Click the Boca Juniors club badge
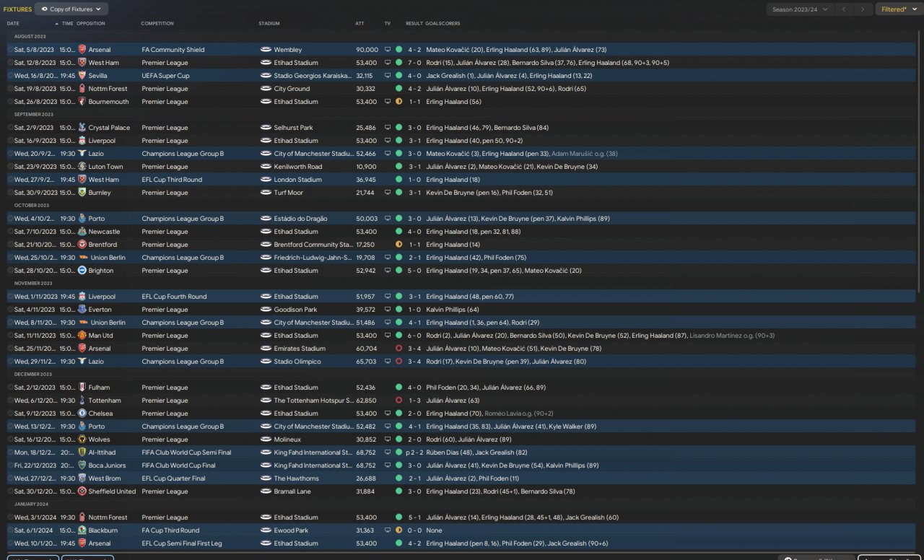This screenshot has width=924, height=560. (82, 465)
